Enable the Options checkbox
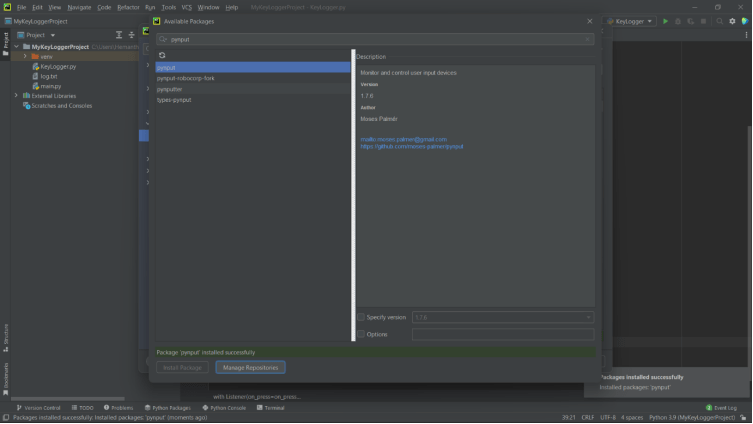 (x=361, y=334)
